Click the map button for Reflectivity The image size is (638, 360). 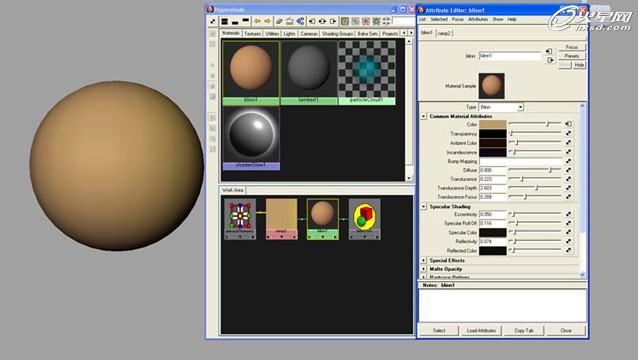[x=568, y=241]
